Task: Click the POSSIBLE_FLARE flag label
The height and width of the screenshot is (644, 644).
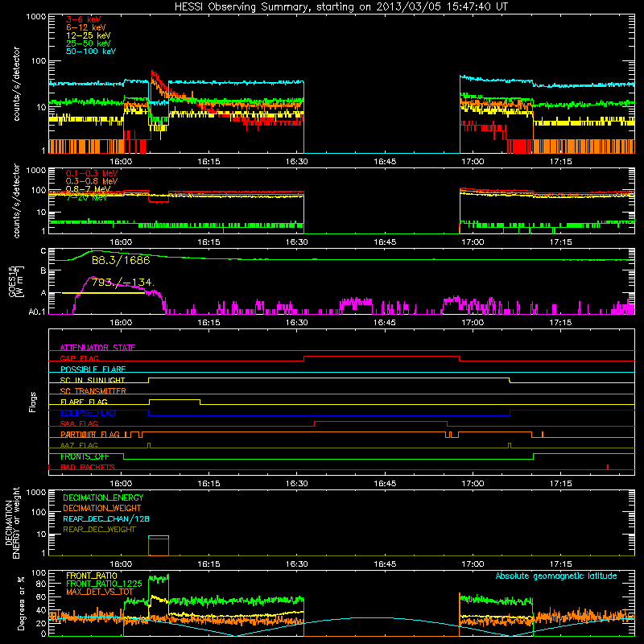Action: [93, 369]
